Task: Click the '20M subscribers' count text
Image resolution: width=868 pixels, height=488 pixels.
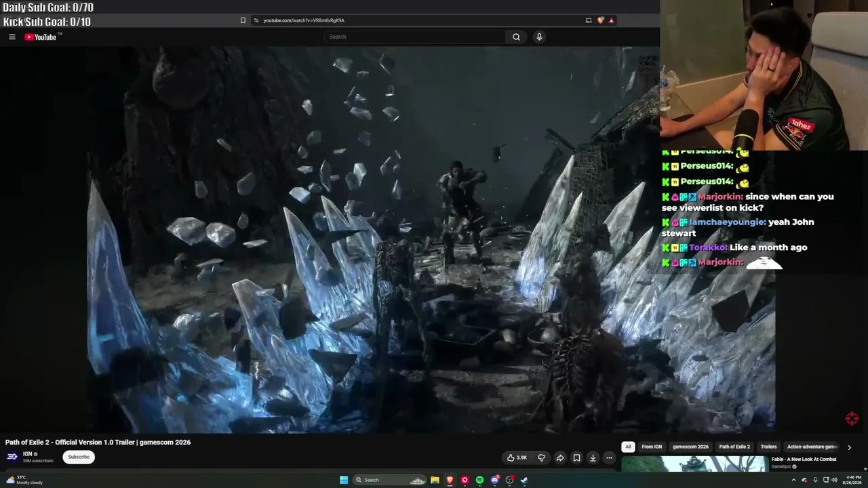Action: (38, 461)
